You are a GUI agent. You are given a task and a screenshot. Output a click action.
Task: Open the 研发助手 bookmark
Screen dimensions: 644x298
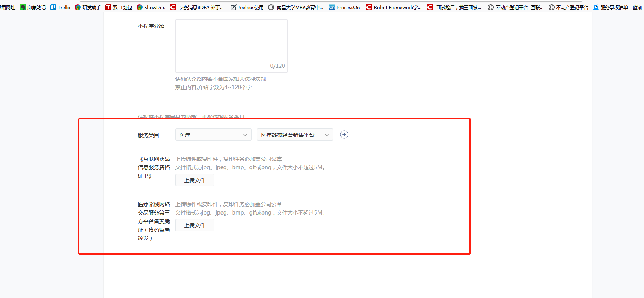pyautogui.click(x=88, y=7)
